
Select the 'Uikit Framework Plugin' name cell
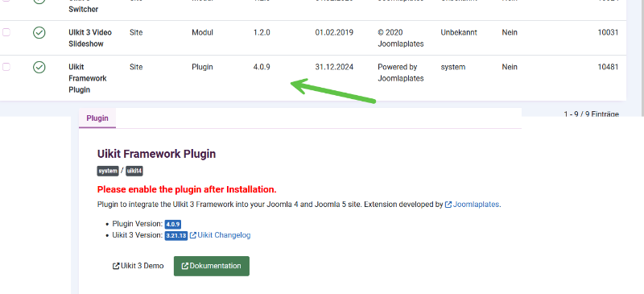point(88,78)
